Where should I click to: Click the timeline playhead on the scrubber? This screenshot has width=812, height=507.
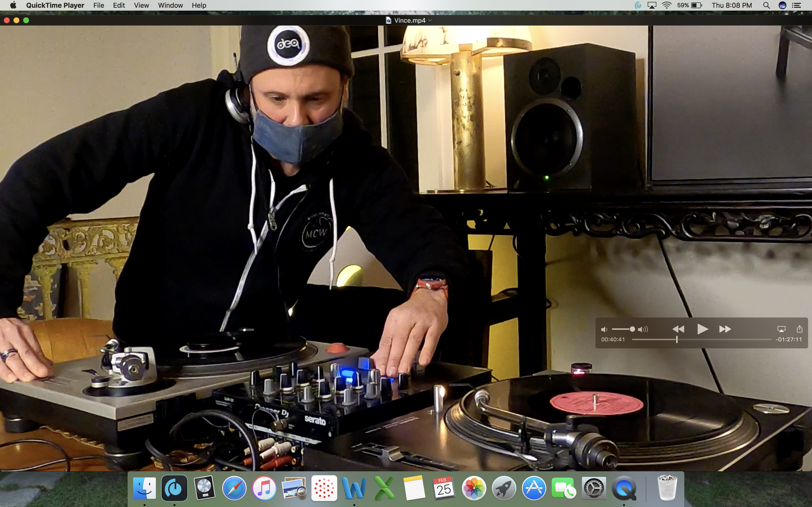click(677, 339)
